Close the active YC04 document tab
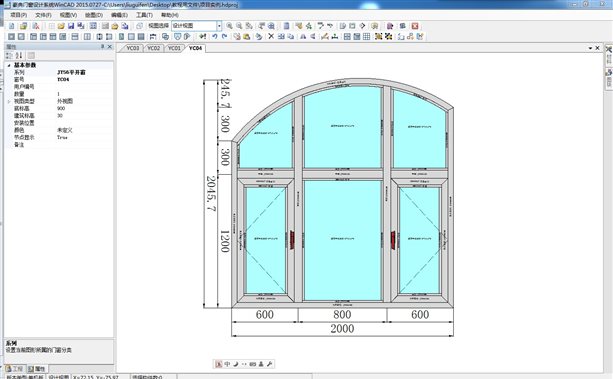The height and width of the screenshot is (379, 613). 597,48
